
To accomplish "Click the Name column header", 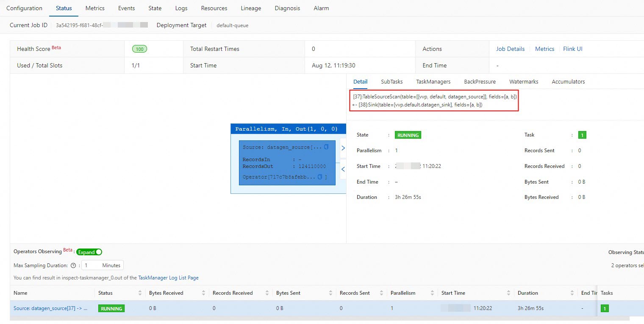I will [x=20, y=293].
